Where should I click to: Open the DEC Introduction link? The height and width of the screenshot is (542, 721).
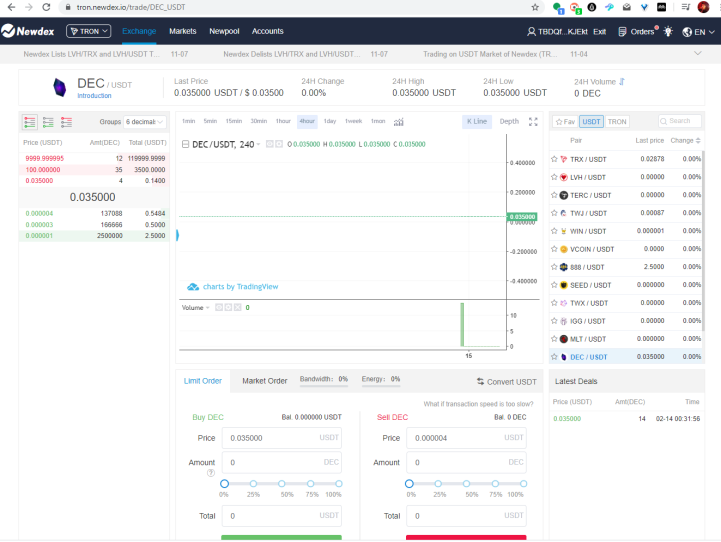[94, 96]
